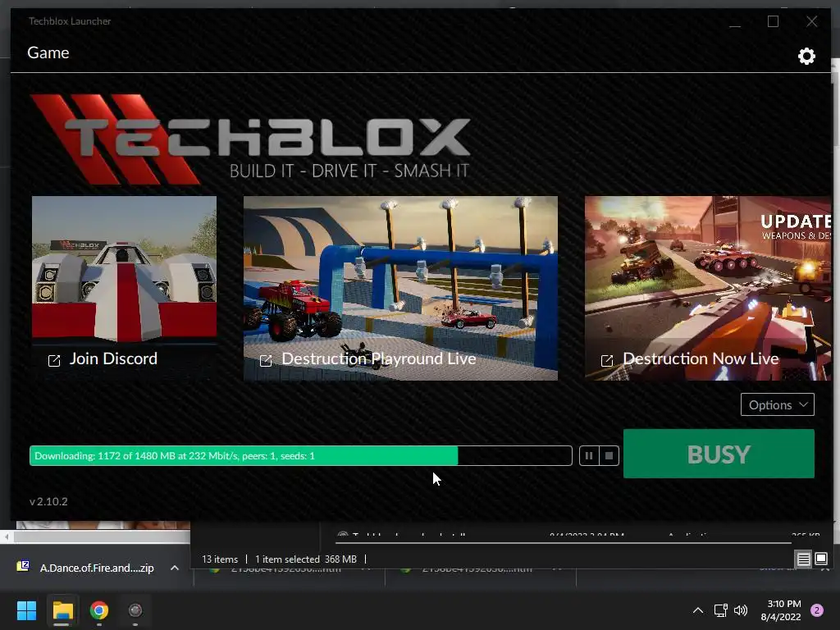
Task: Click the download progress bar
Action: (x=300, y=456)
